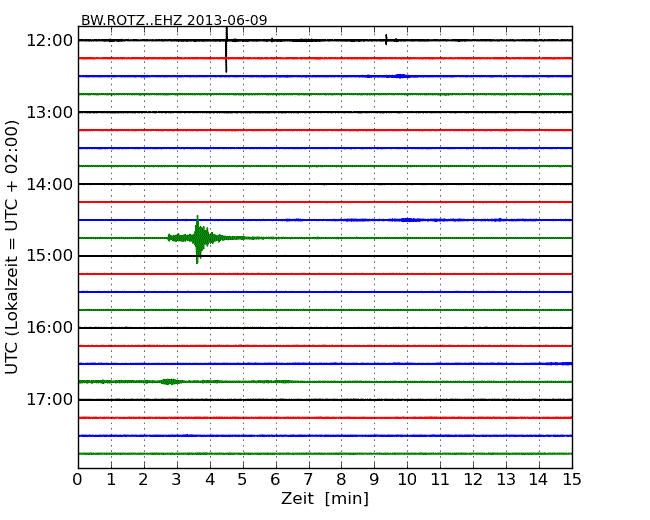This screenshot has width=650, height=520.
Task: Select the '7' minute tick on Zeit axis
Action: (308, 480)
